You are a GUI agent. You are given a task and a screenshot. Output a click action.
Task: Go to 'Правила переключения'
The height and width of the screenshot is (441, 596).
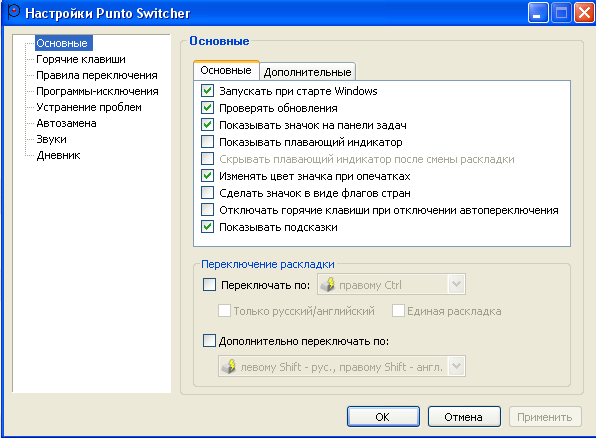click(97, 75)
